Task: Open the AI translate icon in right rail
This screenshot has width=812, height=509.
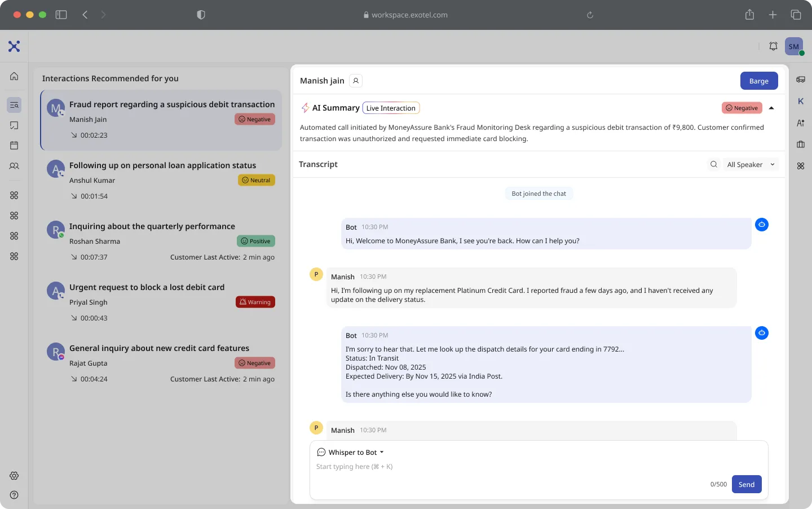Action: [801, 122]
